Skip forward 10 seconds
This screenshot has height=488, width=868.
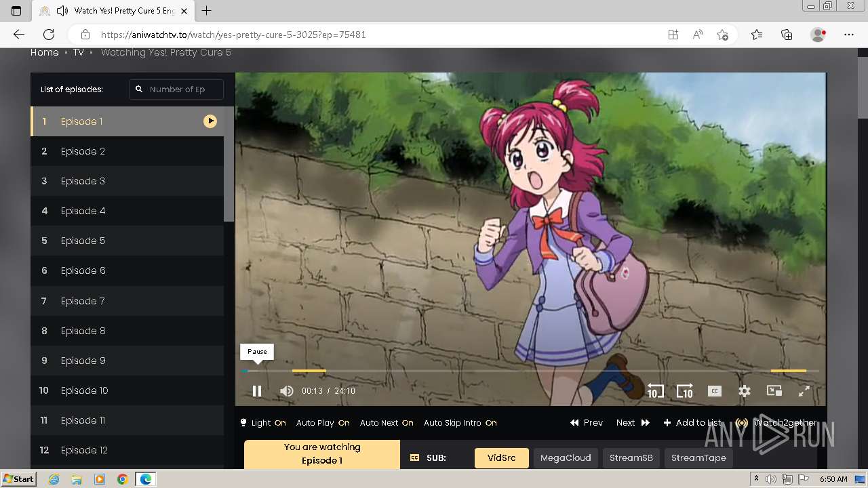685,391
